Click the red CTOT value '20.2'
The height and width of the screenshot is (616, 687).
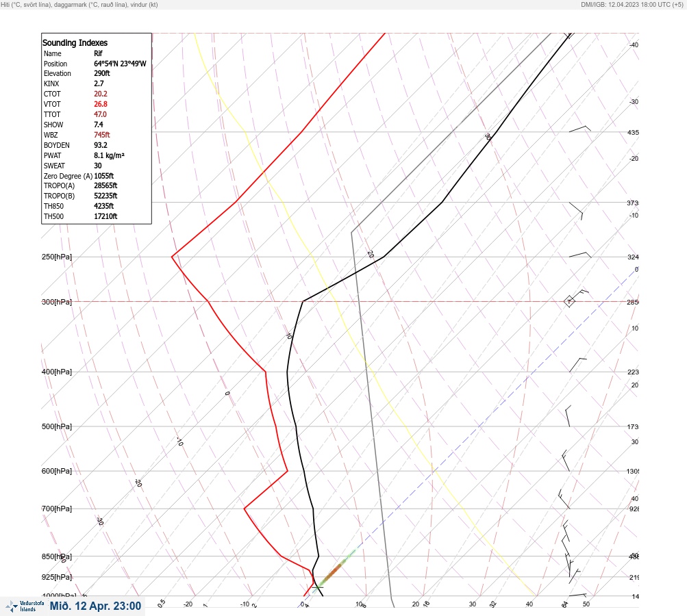(100, 94)
